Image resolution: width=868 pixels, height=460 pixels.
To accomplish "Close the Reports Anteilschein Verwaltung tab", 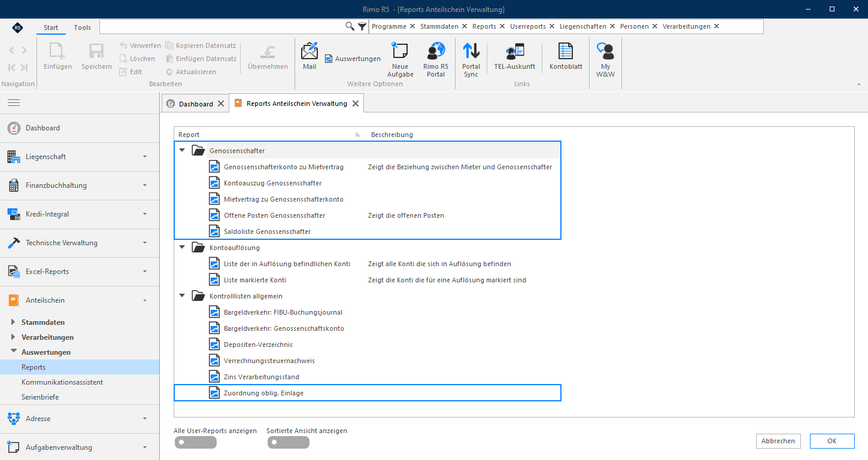I will click(x=355, y=103).
